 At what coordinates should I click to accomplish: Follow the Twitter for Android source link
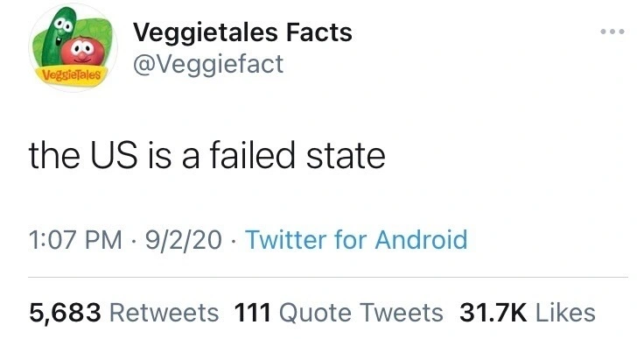356,240
